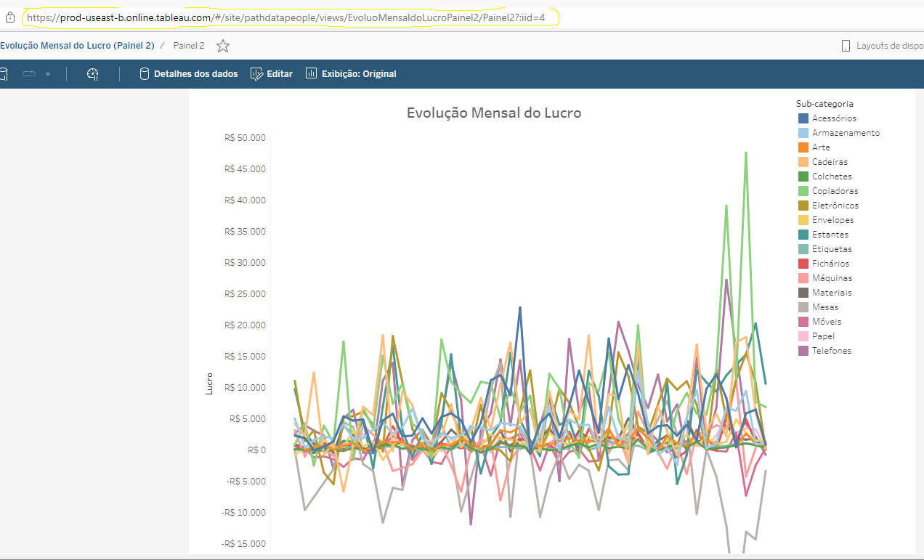This screenshot has height=560, width=924.
Task: Open the Exibição: Original menu
Action: pos(351,73)
